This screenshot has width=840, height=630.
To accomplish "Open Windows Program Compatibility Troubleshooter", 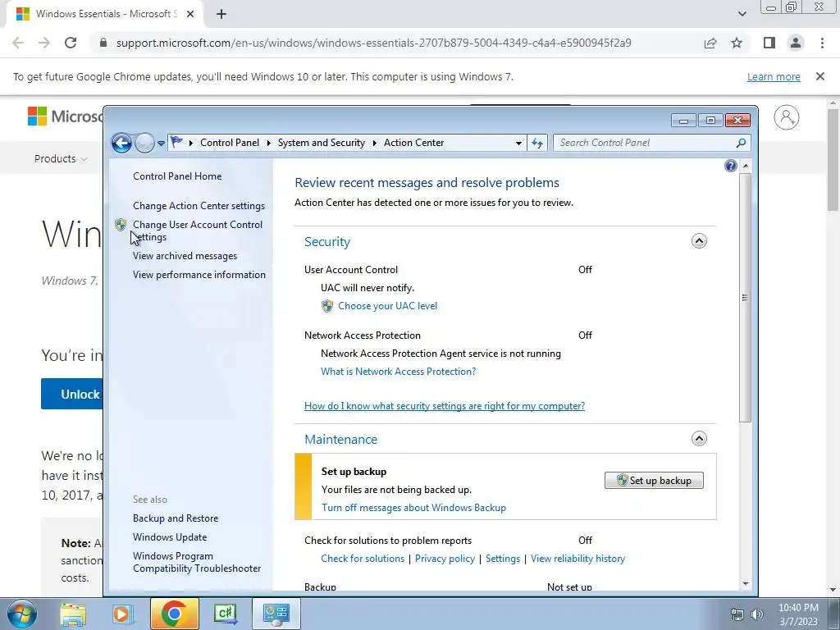I will pos(197,562).
